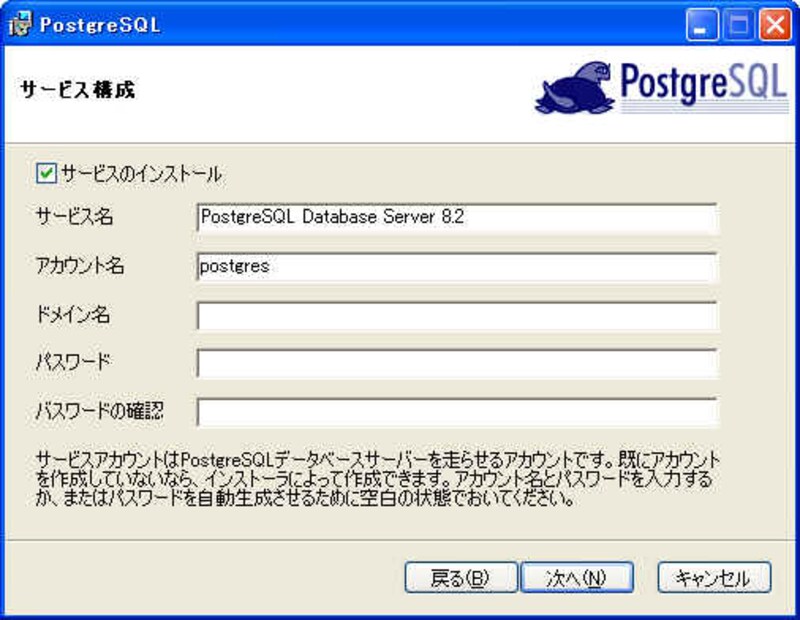Click the サービス名 label
800x620 pixels.
[74, 217]
